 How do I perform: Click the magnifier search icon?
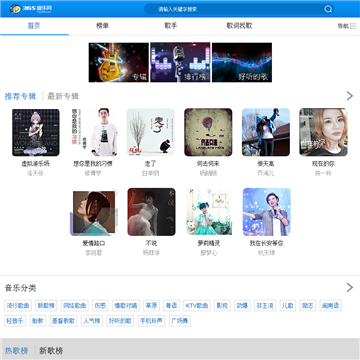pos(328,9)
